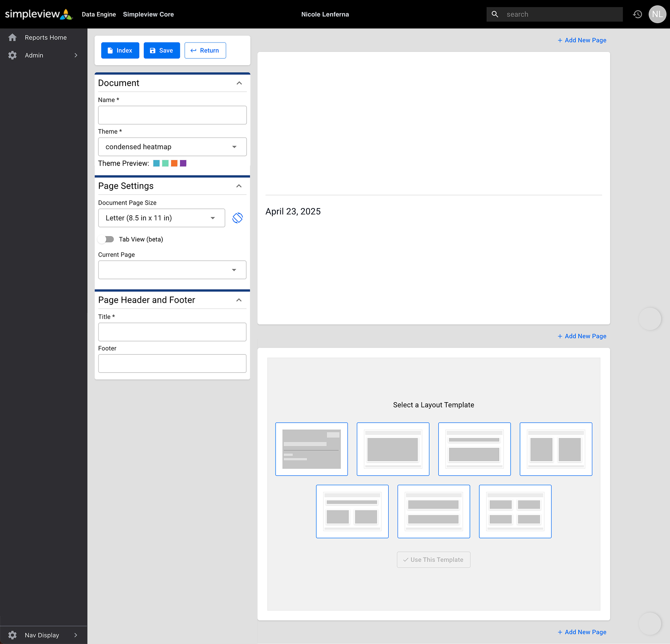Viewport: 670px width, 644px height.
Task: Open the history clock icon
Action: click(638, 14)
